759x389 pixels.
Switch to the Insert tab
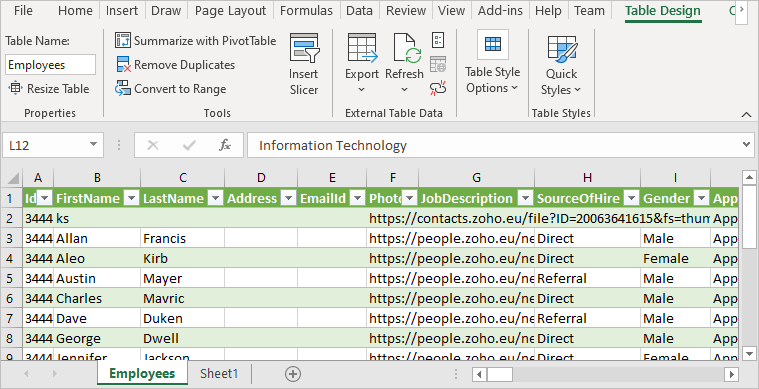122,11
